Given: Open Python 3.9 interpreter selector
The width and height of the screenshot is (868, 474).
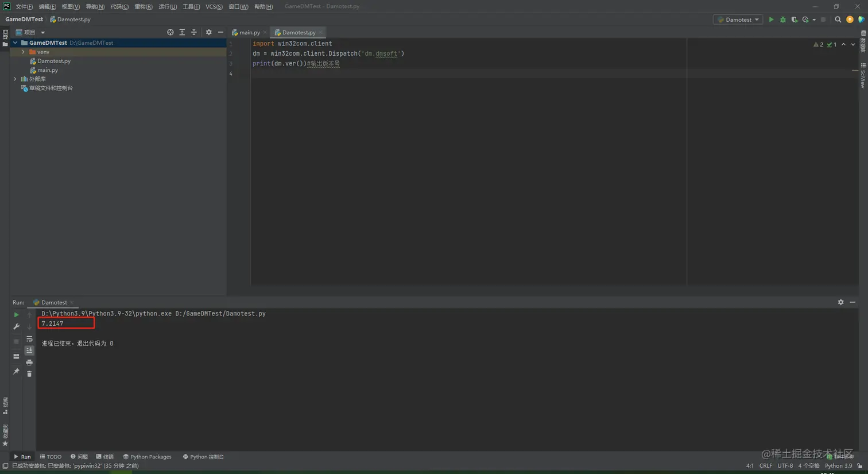Looking at the screenshot, I should 838,466.
